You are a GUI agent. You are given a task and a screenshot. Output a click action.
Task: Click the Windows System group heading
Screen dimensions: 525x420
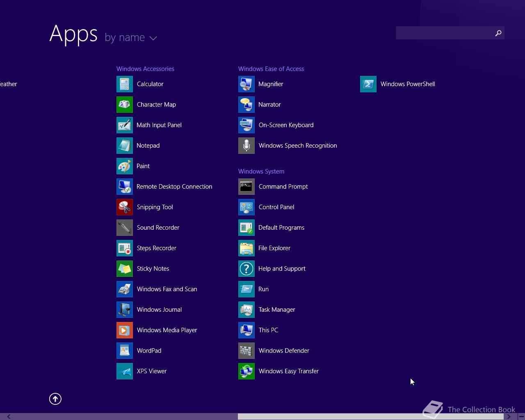[261, 171]
